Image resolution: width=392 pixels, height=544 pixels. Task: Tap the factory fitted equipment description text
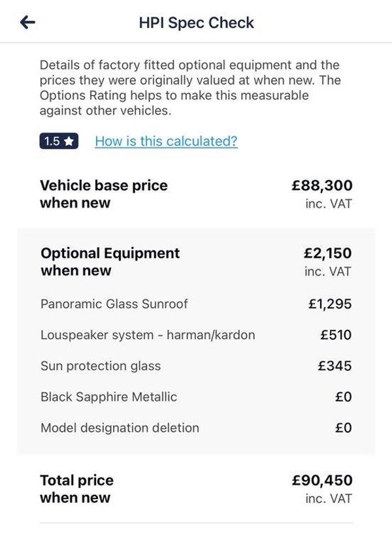[x=189, y=88]
